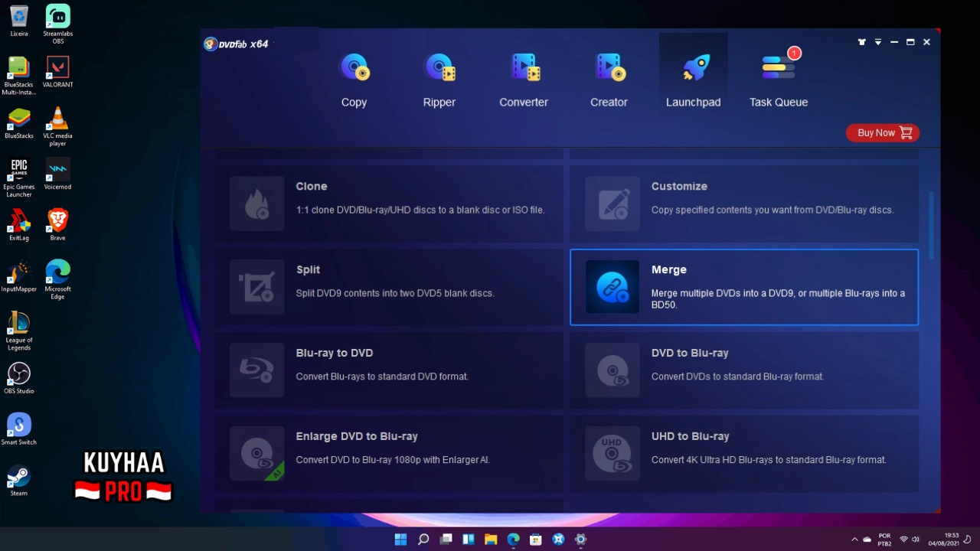Click the Launchpad list vertical scrollbar
This screenshot has width=980, height=551.
pos(932,225)
